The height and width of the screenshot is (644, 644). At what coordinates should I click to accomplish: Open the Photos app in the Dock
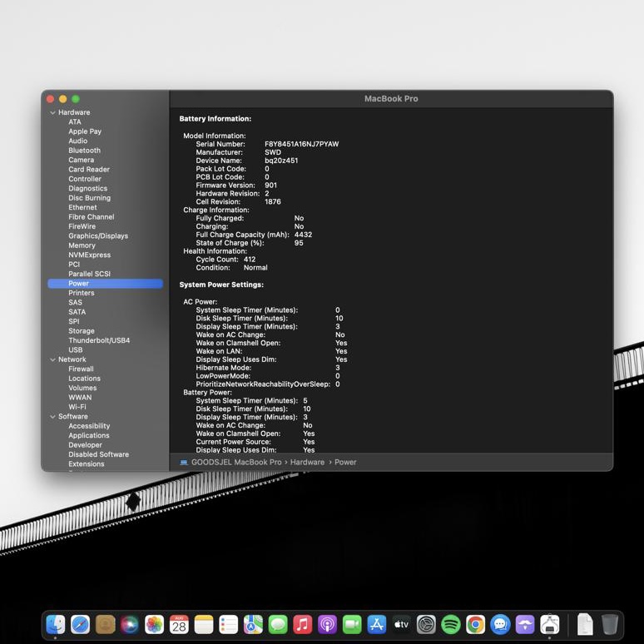point(155,625)
